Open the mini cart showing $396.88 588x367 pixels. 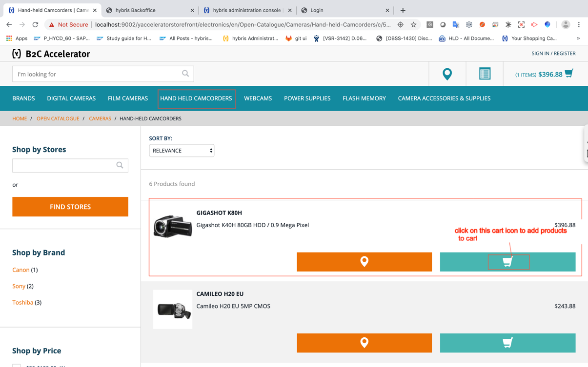(544, 74)
